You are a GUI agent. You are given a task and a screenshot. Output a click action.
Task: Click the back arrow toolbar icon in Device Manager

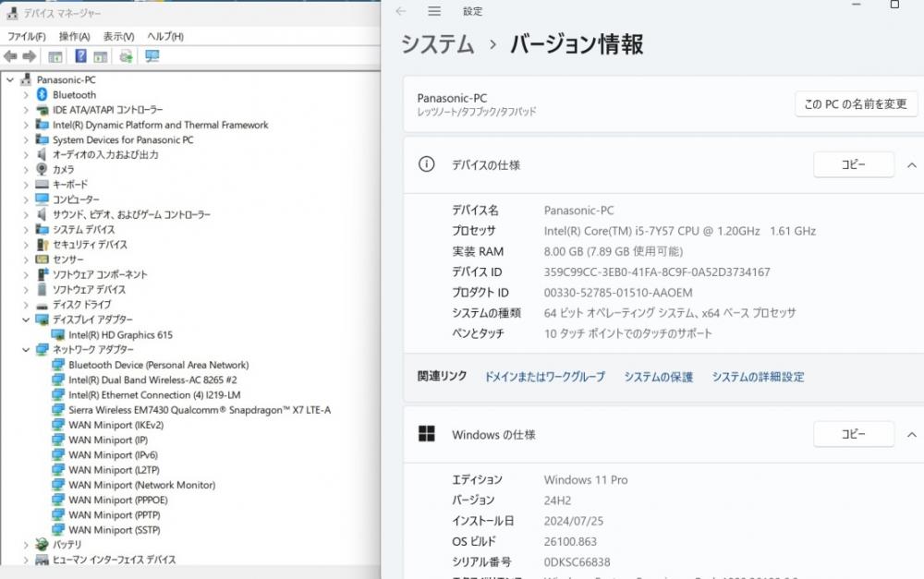click(x=10, y=56)
